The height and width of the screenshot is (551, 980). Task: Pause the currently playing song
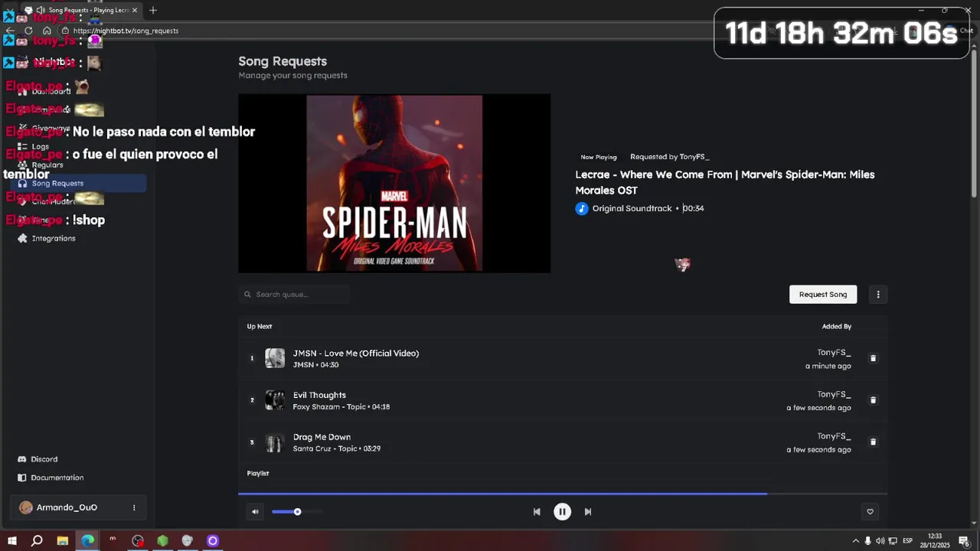(562, 512)
